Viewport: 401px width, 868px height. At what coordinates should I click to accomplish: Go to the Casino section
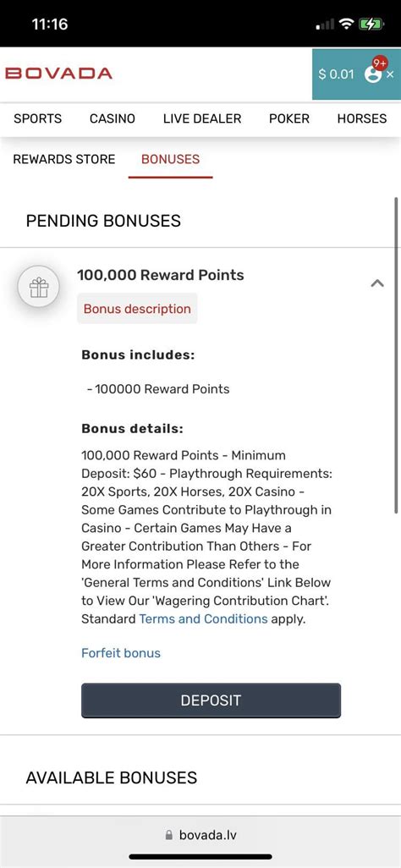[x=113, y=118]
